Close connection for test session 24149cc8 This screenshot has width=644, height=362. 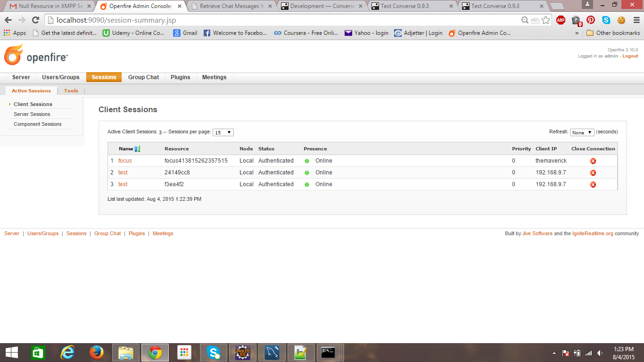(593, 173)
